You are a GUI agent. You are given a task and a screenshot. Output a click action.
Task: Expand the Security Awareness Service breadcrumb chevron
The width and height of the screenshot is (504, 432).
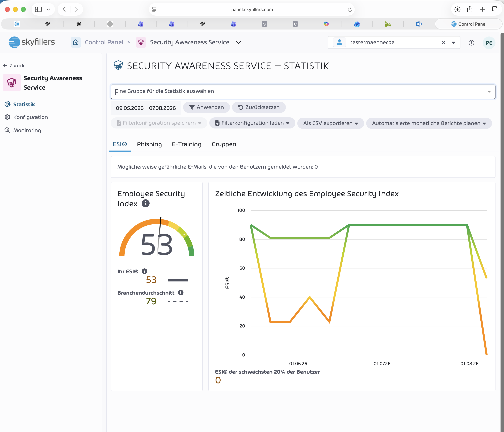239,43
